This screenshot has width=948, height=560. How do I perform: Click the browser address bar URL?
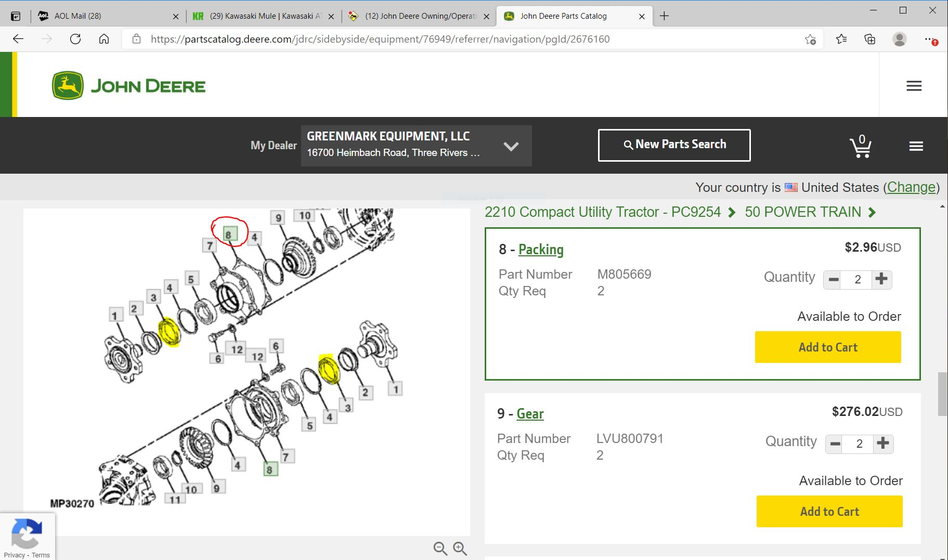[x=380, y=39]
